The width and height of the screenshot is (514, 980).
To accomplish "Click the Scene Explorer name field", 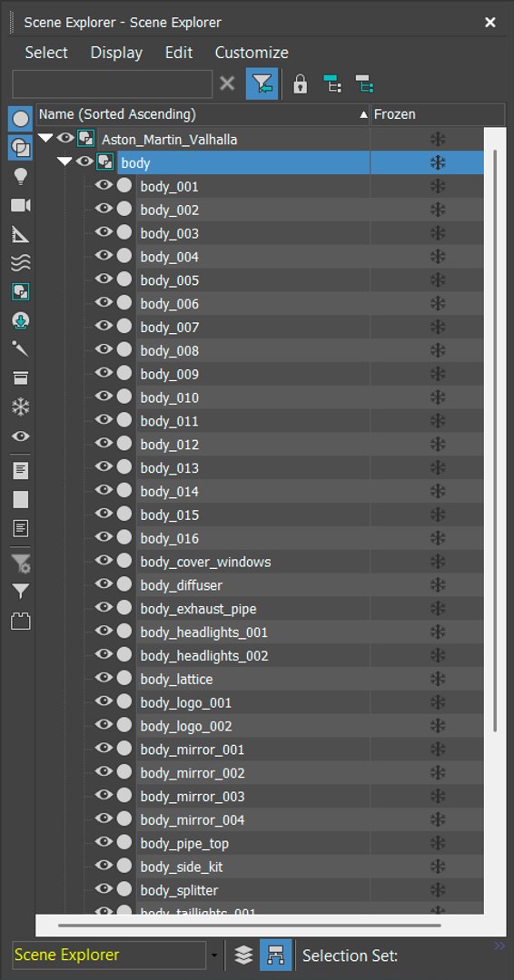I will tap(109, 955).
